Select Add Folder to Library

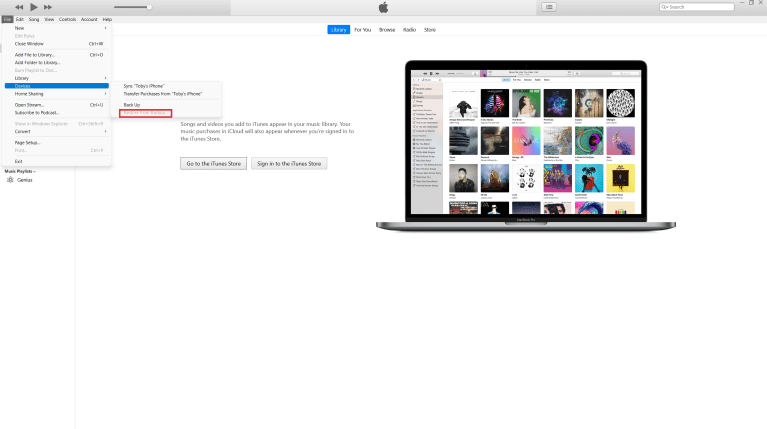pos(57,63)
